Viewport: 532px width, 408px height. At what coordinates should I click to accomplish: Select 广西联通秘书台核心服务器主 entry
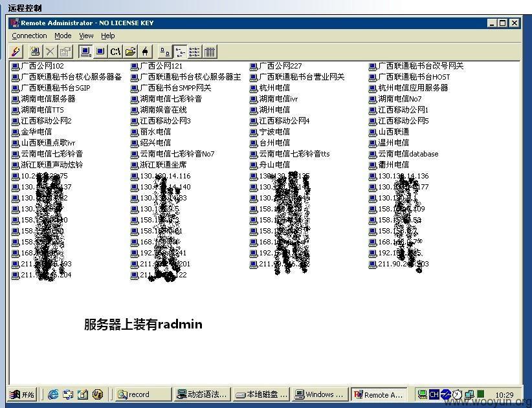click(x=186, y=77)
